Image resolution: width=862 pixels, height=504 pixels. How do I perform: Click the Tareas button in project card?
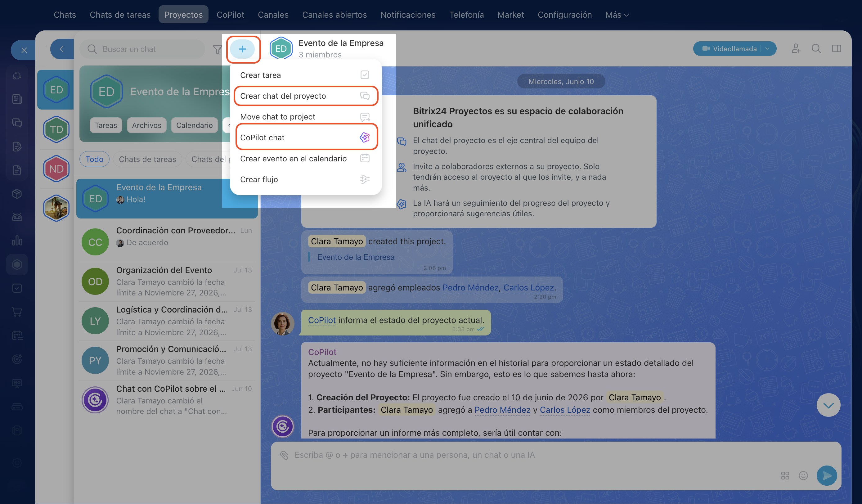tap(106, 125)
